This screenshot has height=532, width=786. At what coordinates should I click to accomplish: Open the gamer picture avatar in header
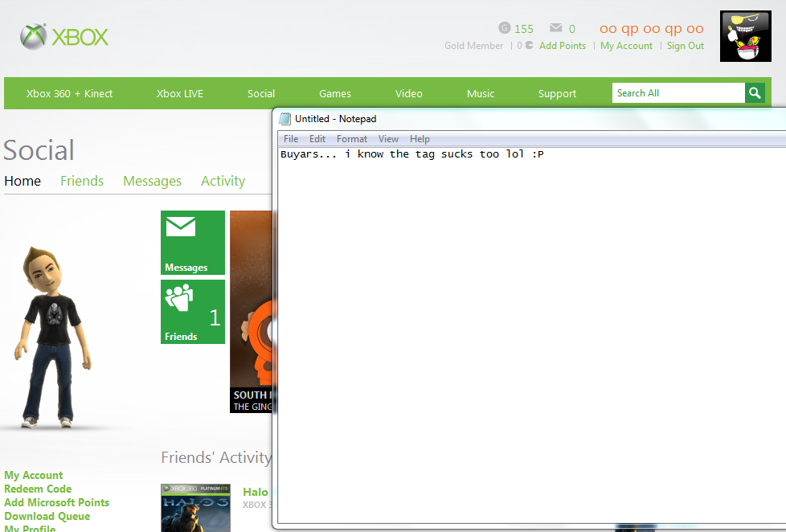(x=745, y=36)
